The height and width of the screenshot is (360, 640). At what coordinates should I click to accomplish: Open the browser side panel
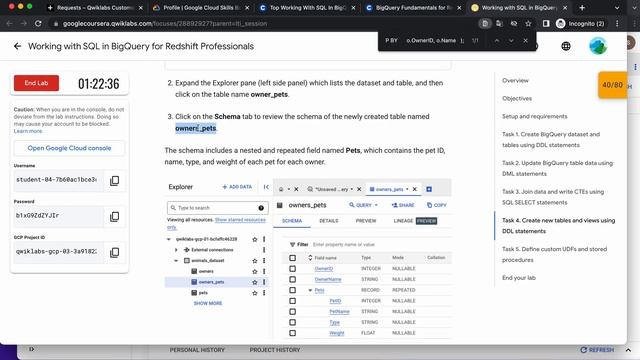pos(546,24)
